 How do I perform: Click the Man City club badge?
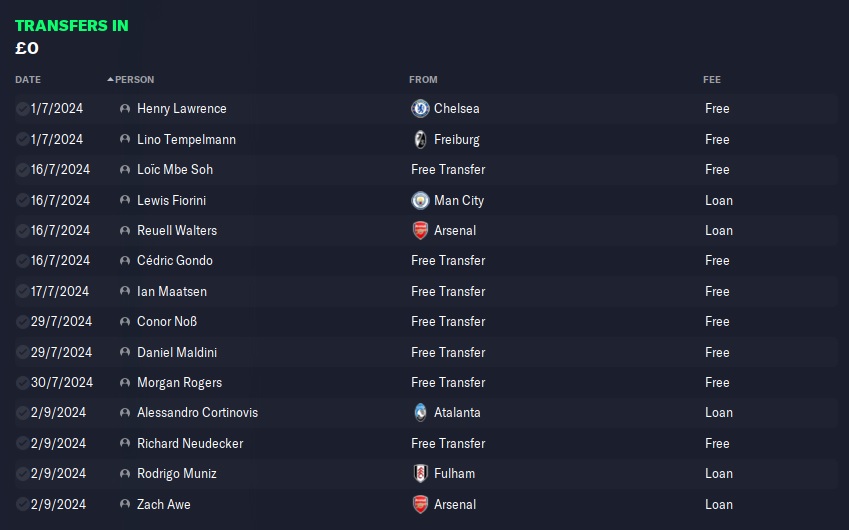click(x=420, y=200)
